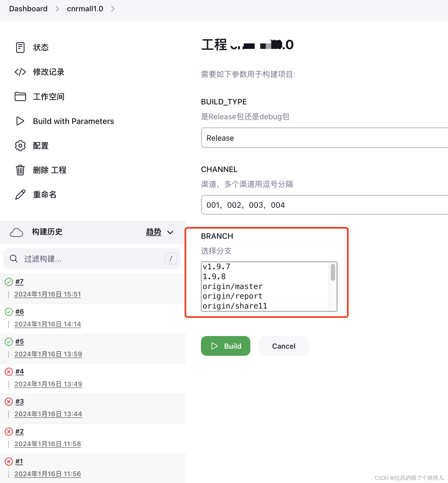Image resolution: width=448 pixels, height=483 pixels.
Task: Click the success status icon of build #5
Action: coord(9,342)
